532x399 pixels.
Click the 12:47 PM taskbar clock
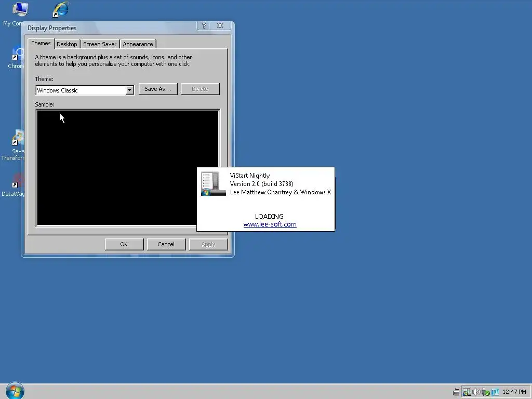(514, 392)
